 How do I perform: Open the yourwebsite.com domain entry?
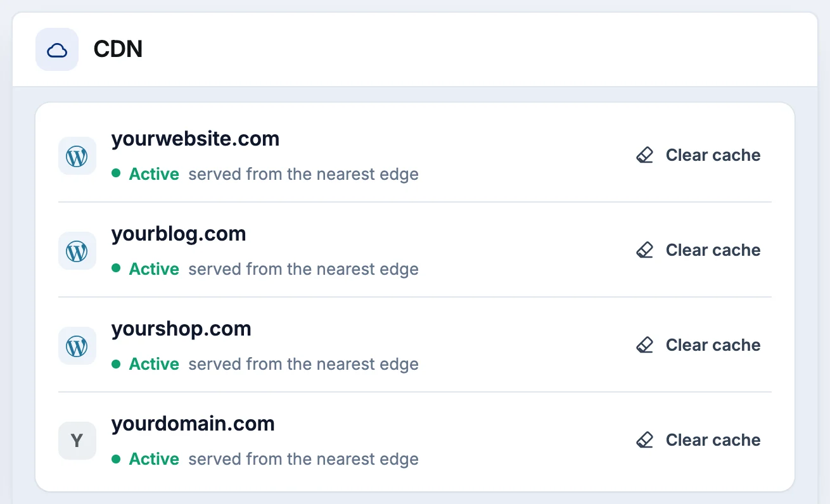195,139
